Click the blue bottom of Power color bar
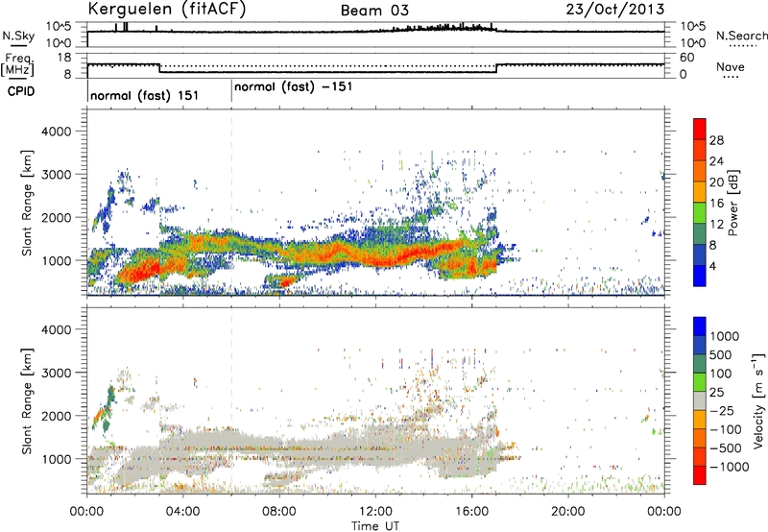 coord(700,276)
